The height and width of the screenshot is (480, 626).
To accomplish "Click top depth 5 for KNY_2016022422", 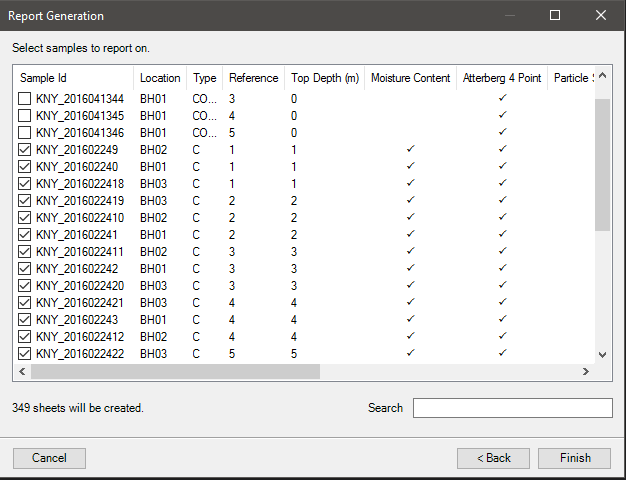I will click(x=294, y=354).
